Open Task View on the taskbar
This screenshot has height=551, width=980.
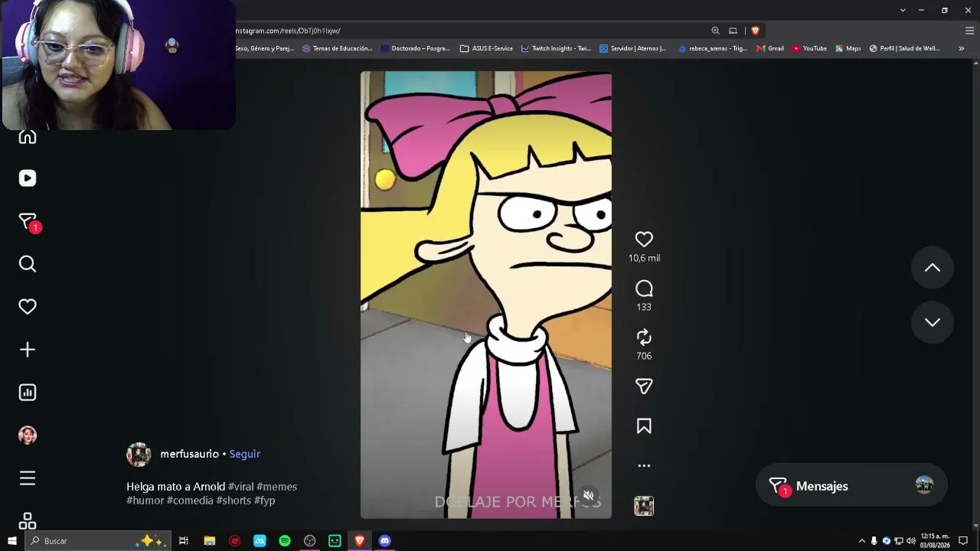pos(184,541)
